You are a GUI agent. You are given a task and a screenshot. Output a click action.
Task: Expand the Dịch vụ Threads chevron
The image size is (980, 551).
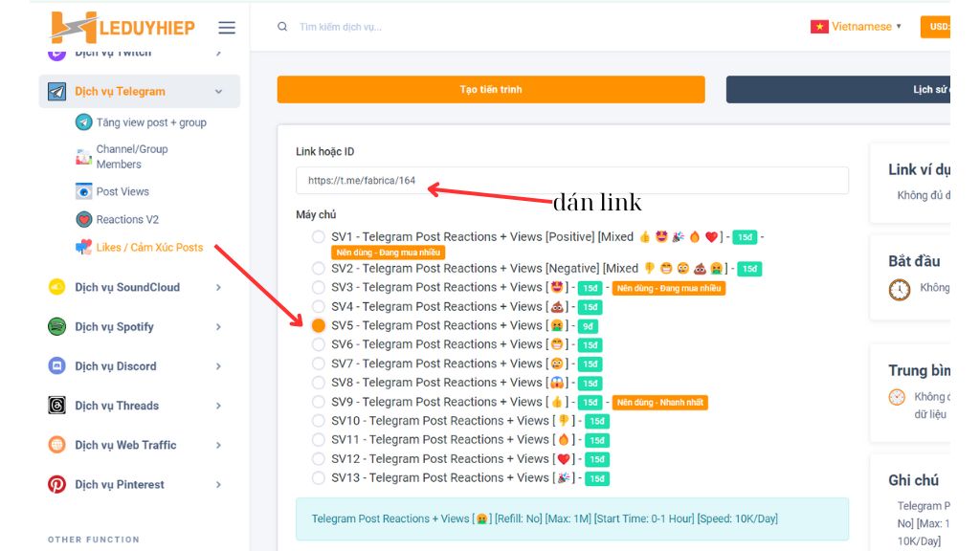pyautogui.click(x=219, y=406)
